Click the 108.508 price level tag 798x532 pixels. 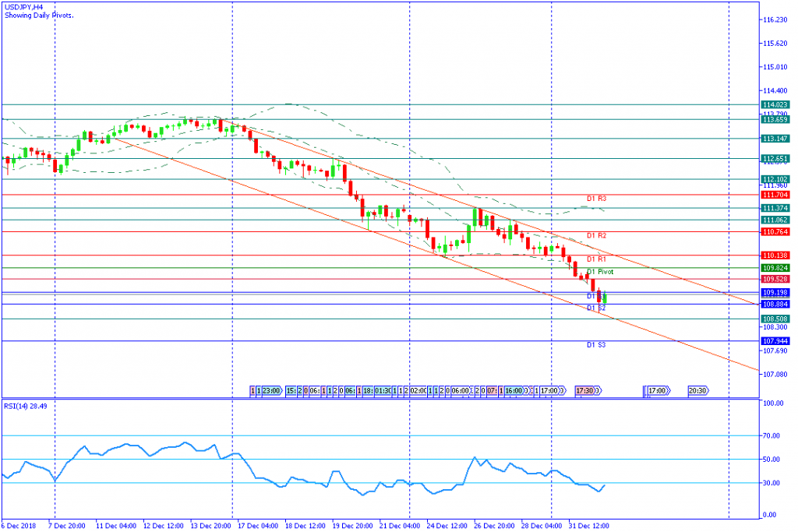775,319
